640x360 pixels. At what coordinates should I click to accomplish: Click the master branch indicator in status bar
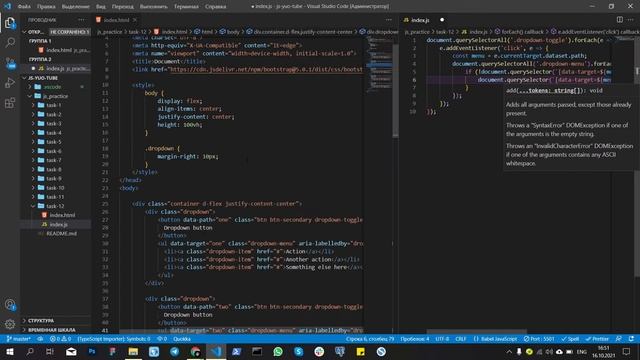(19, 339)
